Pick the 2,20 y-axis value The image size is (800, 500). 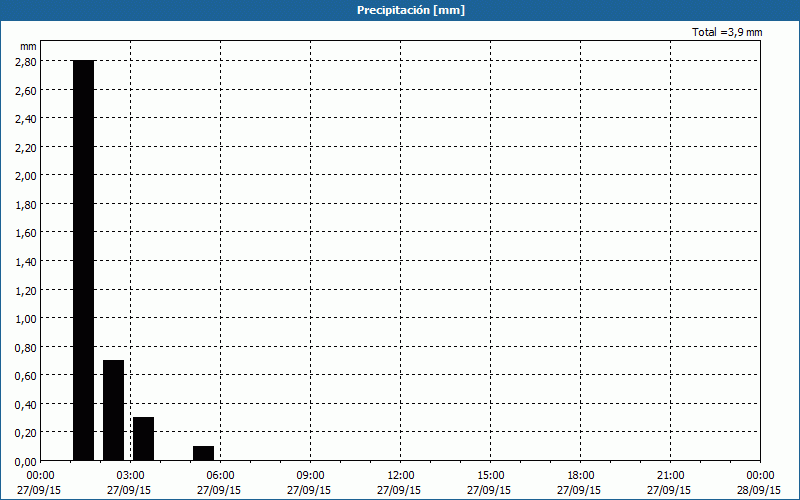point(26,147)
